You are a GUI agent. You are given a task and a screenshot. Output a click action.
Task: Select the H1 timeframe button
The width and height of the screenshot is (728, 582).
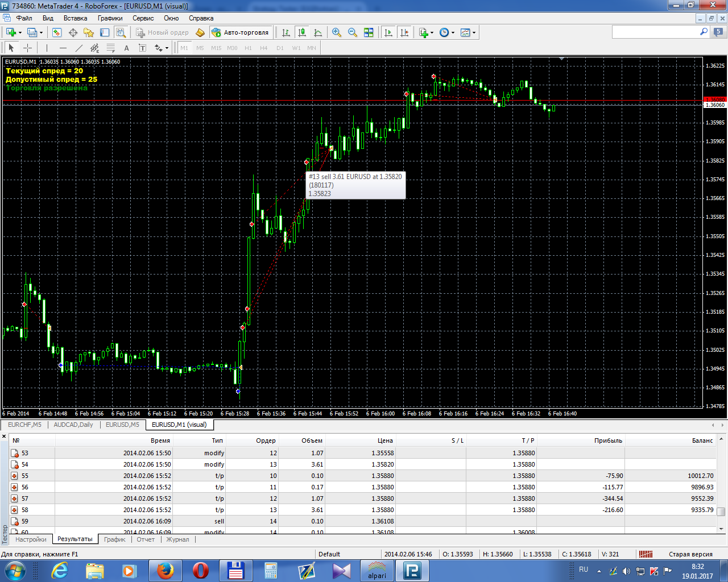click(248, 48)
